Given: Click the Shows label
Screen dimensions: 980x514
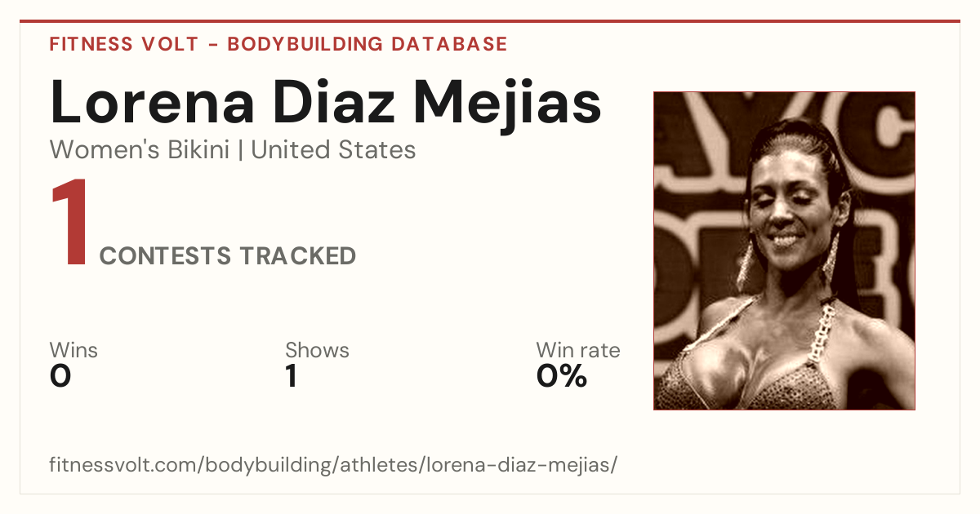Looking at the screenshot, I should click(x=317, y=351).
